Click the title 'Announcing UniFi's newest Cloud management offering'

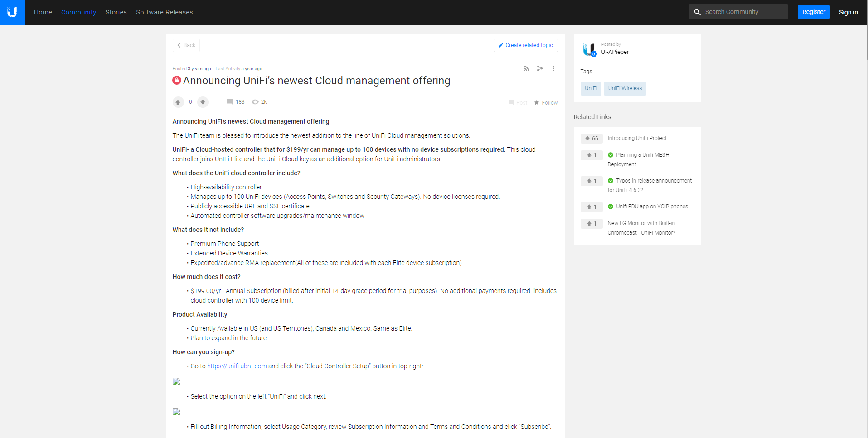click(x=317, y=81)
